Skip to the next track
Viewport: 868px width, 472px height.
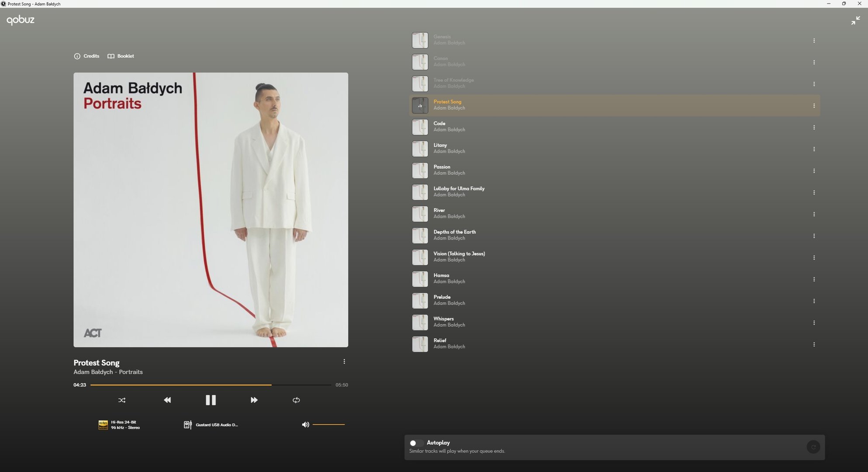point(254,400)
